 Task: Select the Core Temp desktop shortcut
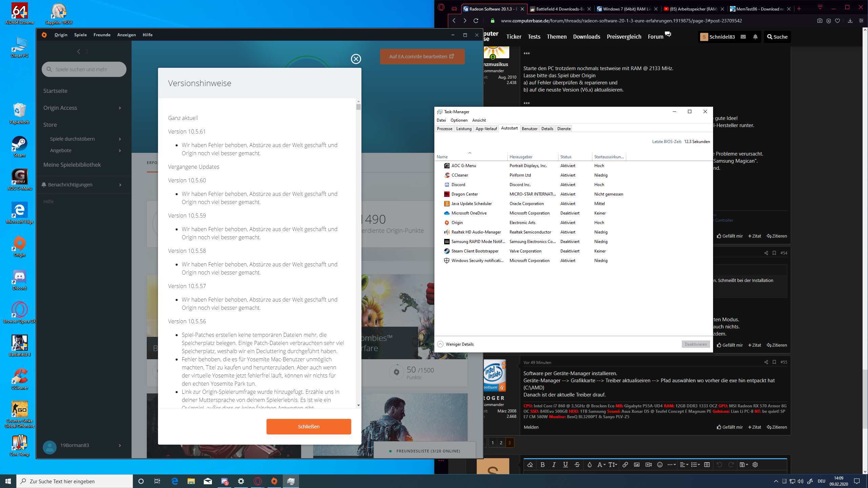19,446
